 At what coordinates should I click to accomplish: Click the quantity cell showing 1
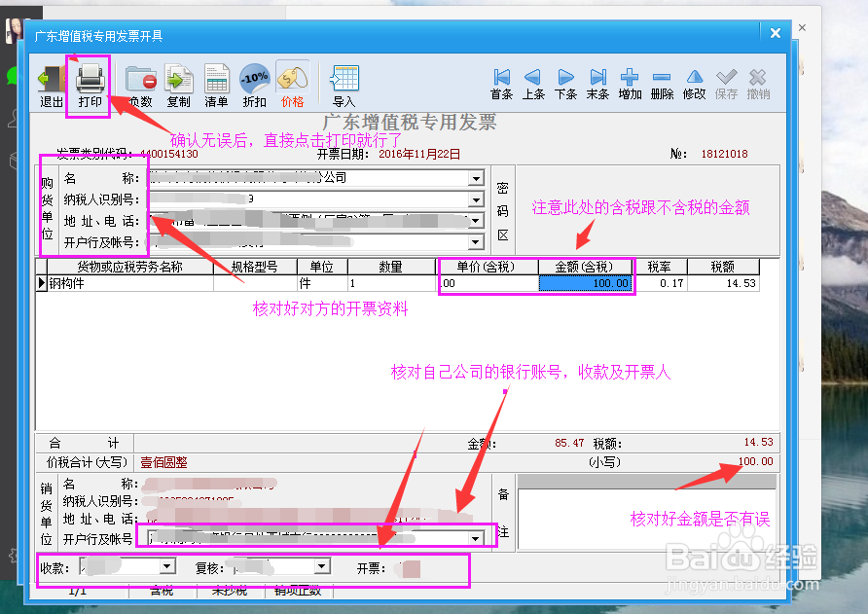tap(391, 283)
